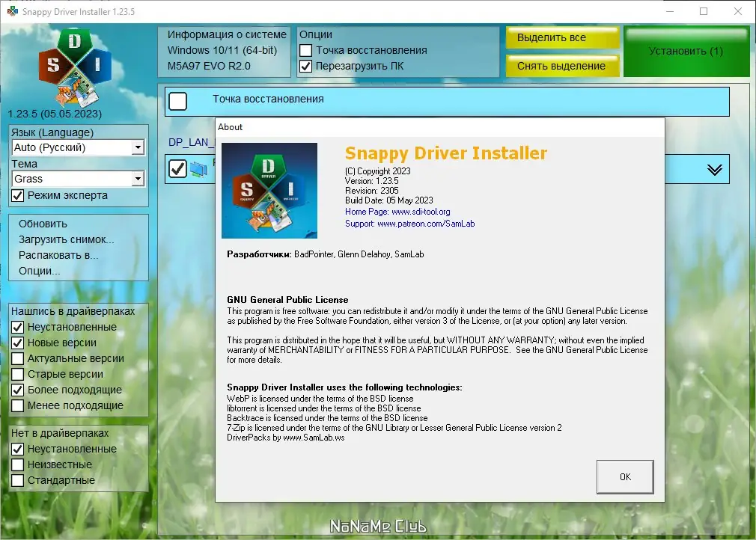Click the green Установить (1) button
Screen dimensions: 756x540
pyautogui.click(x=686, y=50)
